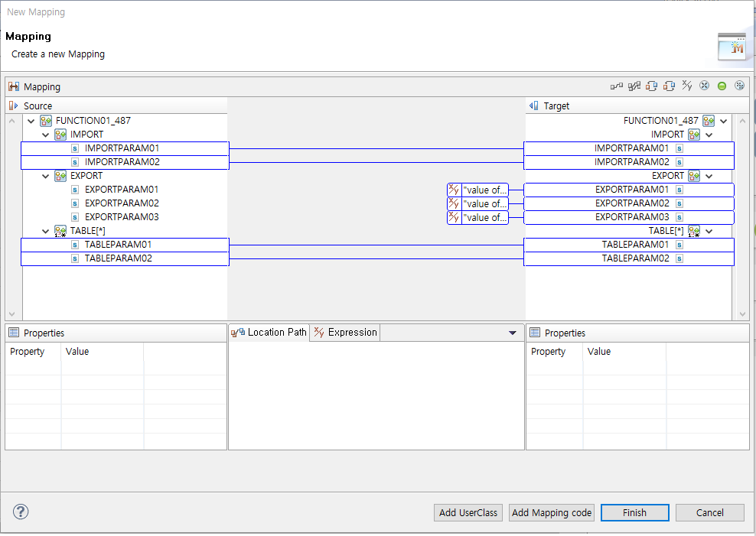
Task: Click the green circle toolbar icon
Action: (x=722, y=86)
